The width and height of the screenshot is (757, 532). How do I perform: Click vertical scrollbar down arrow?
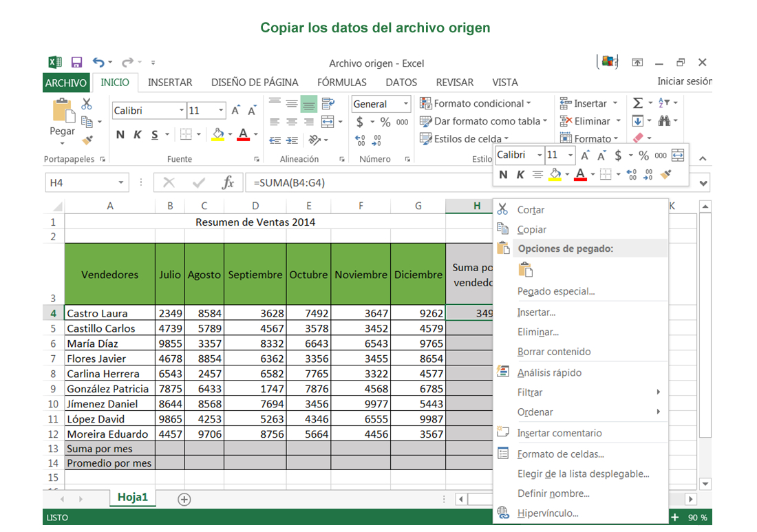point(705,484)
